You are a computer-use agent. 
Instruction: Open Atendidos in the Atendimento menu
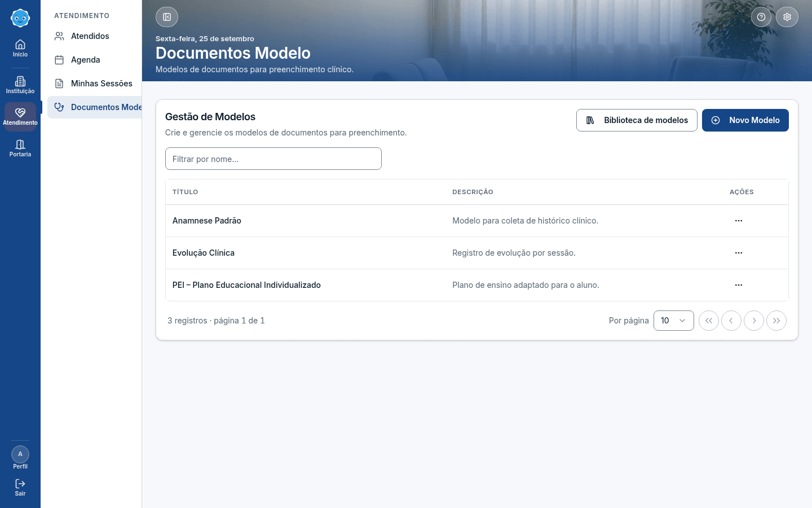point(94,36)
